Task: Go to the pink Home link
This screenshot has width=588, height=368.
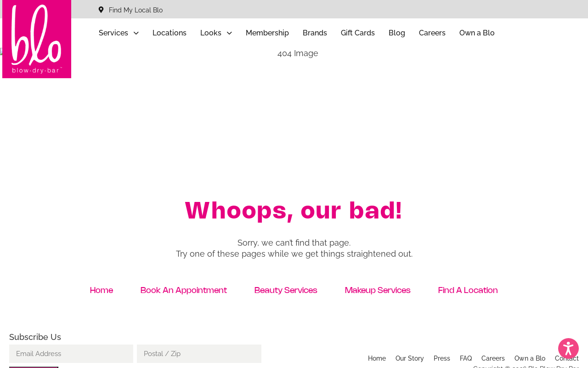Action: point(102,290)
